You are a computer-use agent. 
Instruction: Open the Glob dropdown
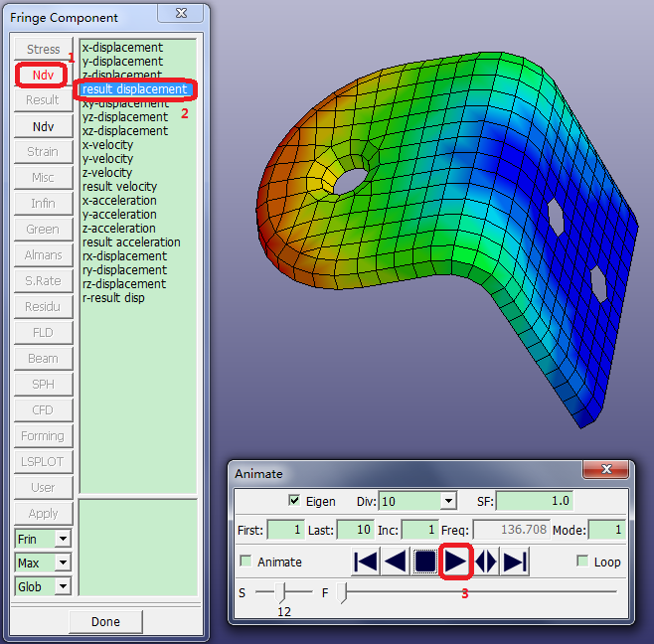click(x=63, y=586)
